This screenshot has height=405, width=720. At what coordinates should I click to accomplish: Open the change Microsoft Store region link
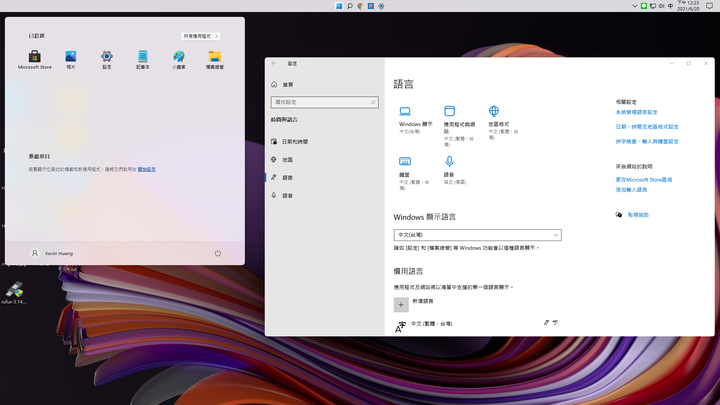coord(643,180)
